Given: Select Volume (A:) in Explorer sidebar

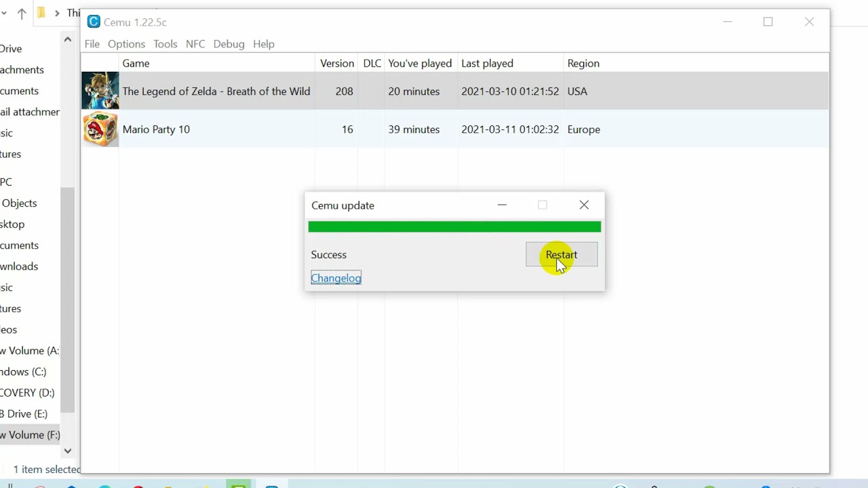Looking at the screenshot, I should coord(29,351).
